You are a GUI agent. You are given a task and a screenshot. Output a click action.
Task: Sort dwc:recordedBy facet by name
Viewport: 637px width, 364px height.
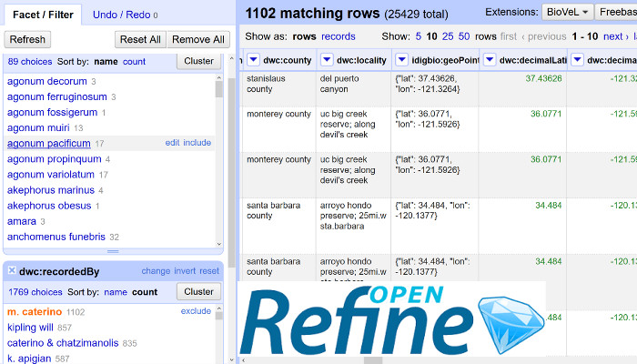click(x=116, y=292)
